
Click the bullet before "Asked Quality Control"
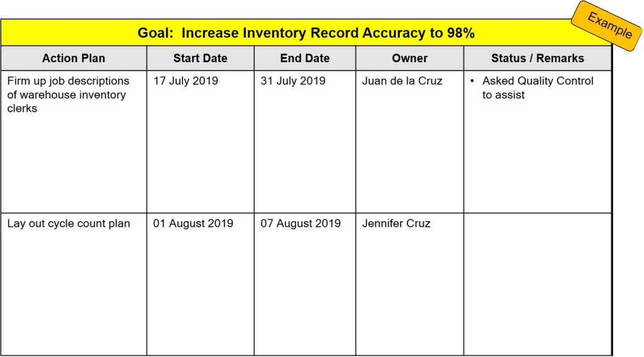click(472, 81)
